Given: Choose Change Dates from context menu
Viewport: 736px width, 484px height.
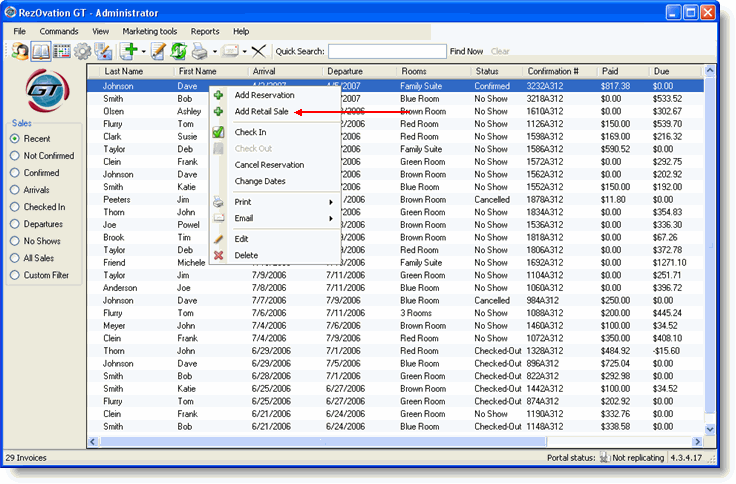Looking at the screenshot, I should [260, 181].
